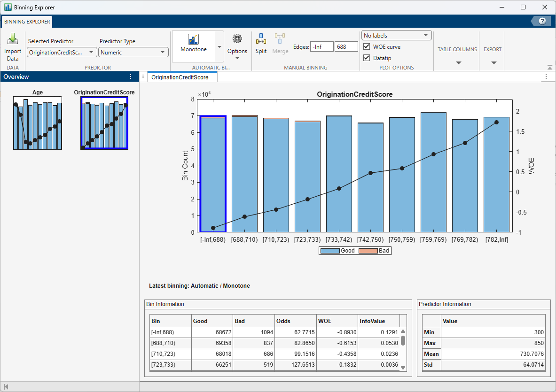The height and width of the screenshot is (392, 556).
Task: Click the Good column header
Action: (x=212, y=321)
